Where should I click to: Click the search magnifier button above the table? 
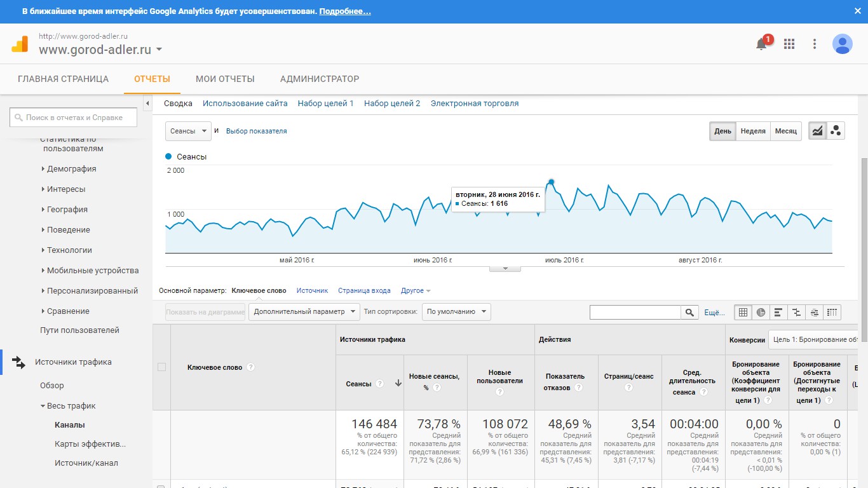coord(689,312)
